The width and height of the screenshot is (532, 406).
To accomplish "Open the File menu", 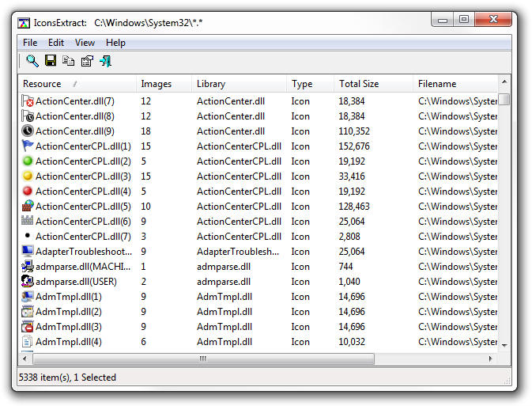I will point(30,43).
